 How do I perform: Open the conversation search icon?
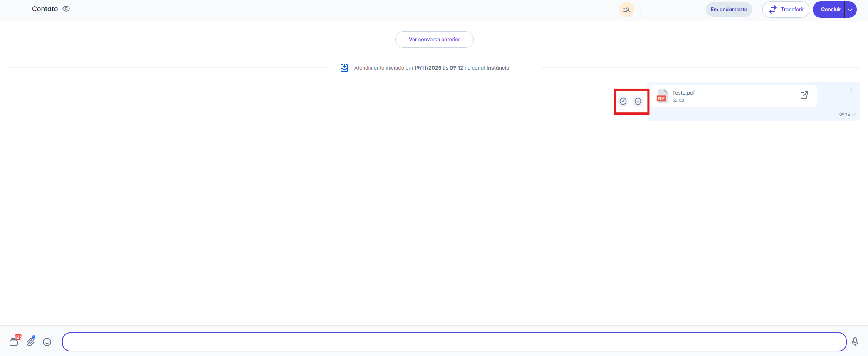click(626, 10)
